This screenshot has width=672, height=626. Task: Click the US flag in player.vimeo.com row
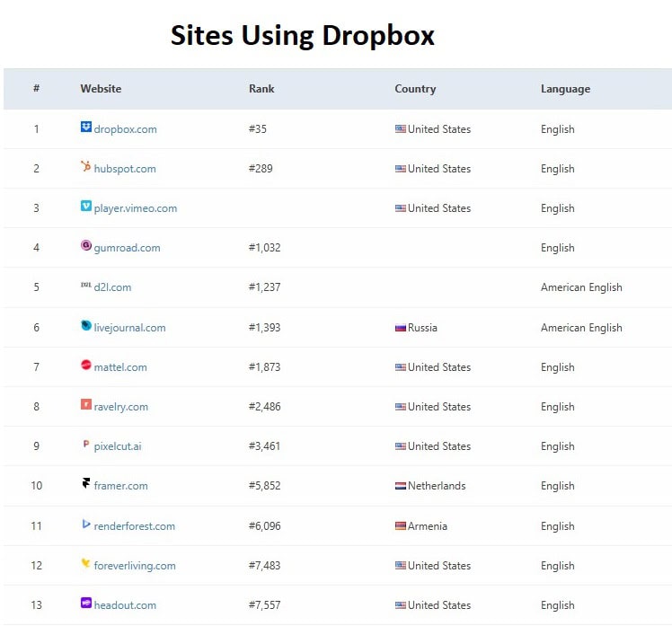pyautogui.click(x=401, y=208)
